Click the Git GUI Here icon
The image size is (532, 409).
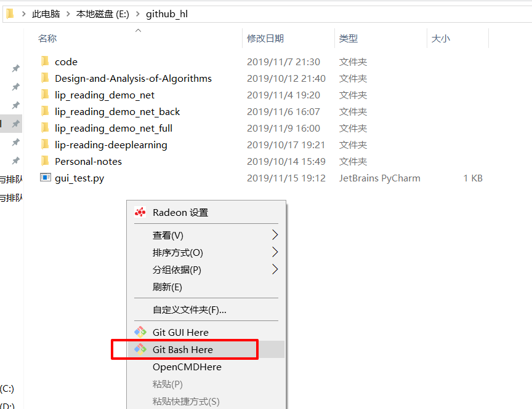140,332
